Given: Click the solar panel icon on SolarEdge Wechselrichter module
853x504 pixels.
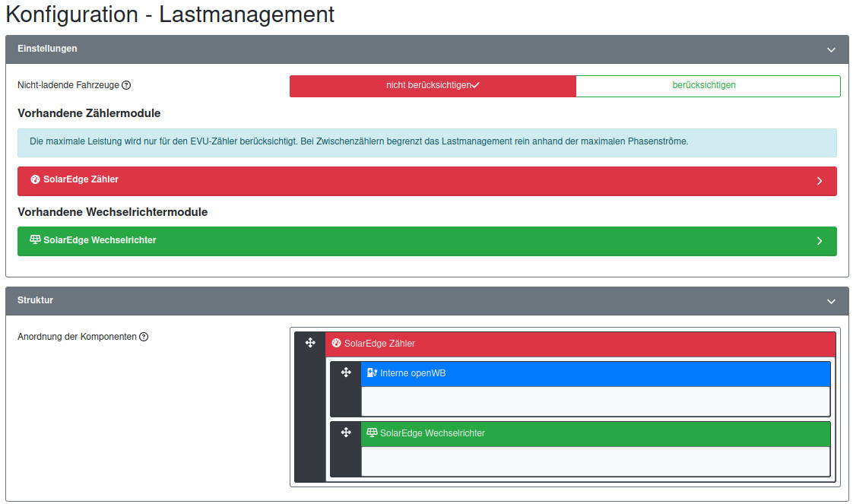Looking at the screenshot, I should pyautogui.click(x=36, y=239).
